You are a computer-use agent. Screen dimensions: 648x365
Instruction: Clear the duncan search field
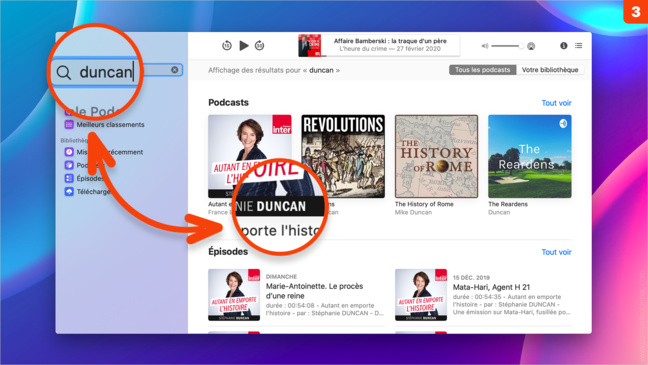pos(175,70)
